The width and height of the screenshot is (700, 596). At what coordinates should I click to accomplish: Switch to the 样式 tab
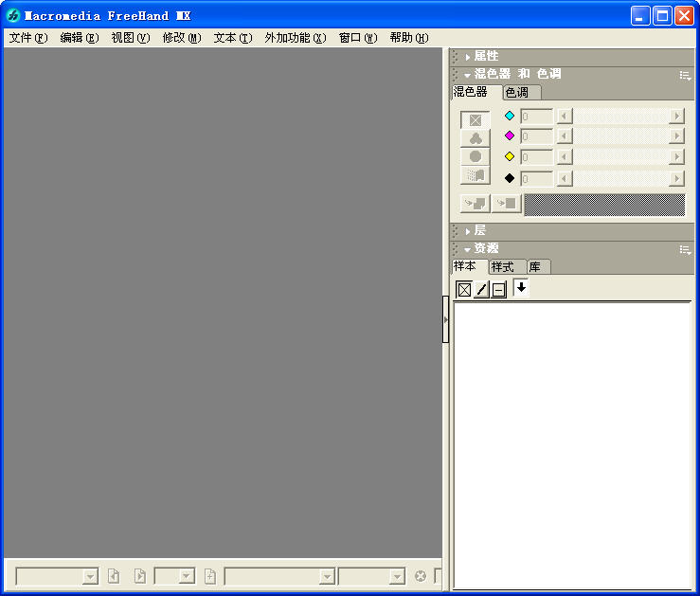[506, 267]
